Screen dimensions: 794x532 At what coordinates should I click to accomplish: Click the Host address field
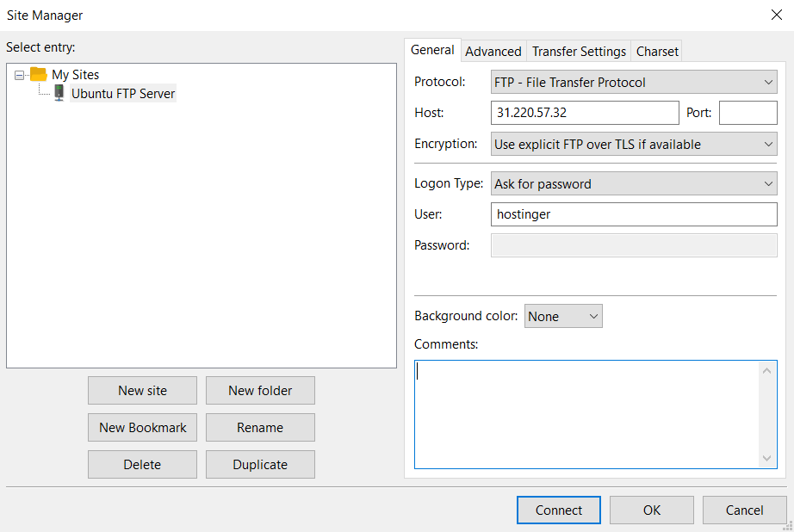pos(585,112)
